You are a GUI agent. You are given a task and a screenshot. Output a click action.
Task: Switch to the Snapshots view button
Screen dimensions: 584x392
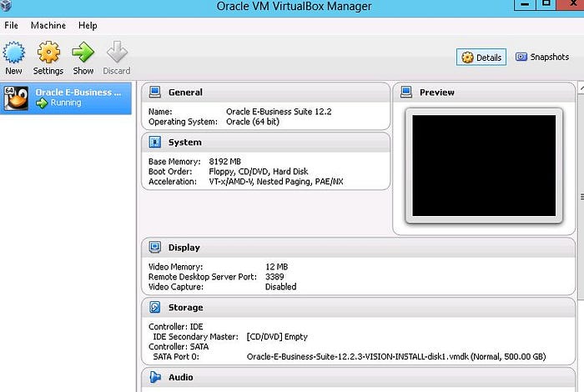pyautogui.click(x=542, y=57)
